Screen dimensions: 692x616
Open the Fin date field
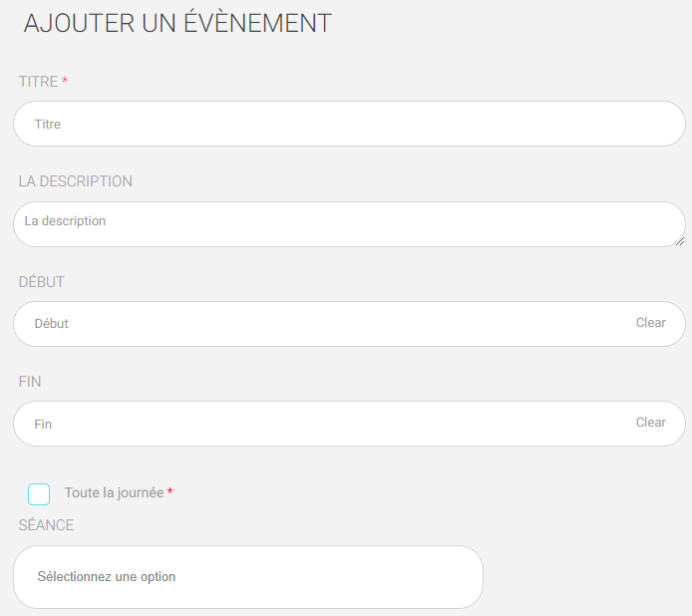(x=319, y=424)
